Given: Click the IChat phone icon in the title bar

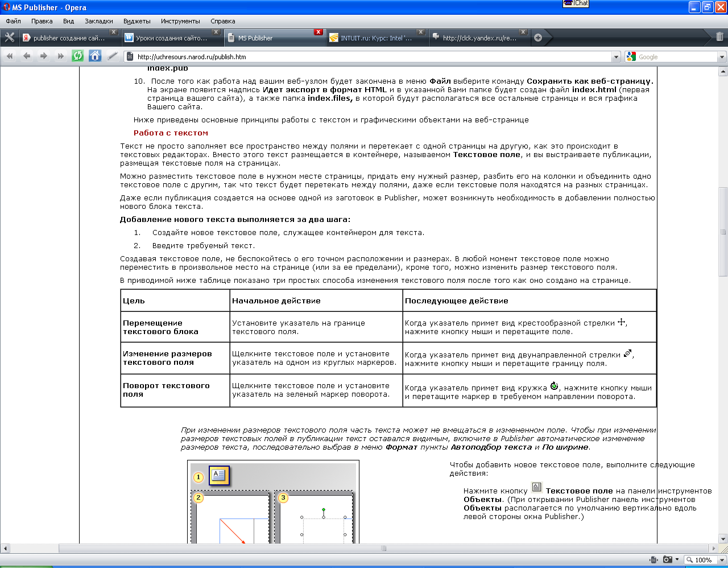Looking at the screenshot, I should [x=568, y=3].
